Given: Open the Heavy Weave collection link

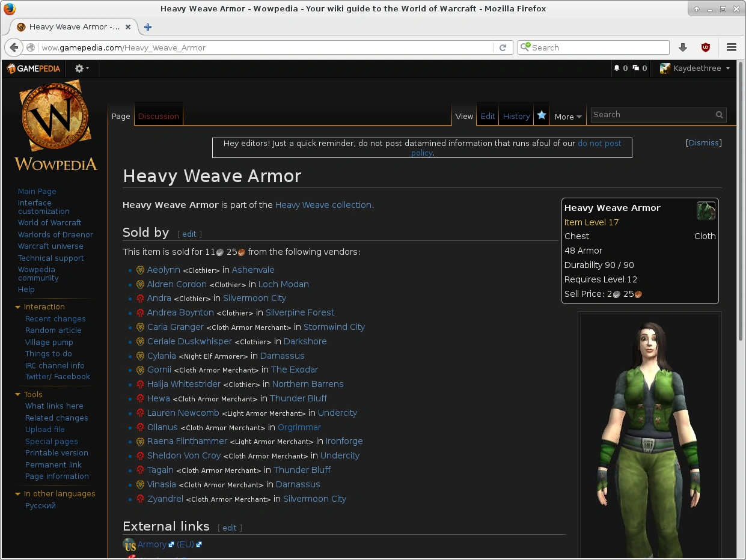Looking at the screenshot, I should pos(323,205).
